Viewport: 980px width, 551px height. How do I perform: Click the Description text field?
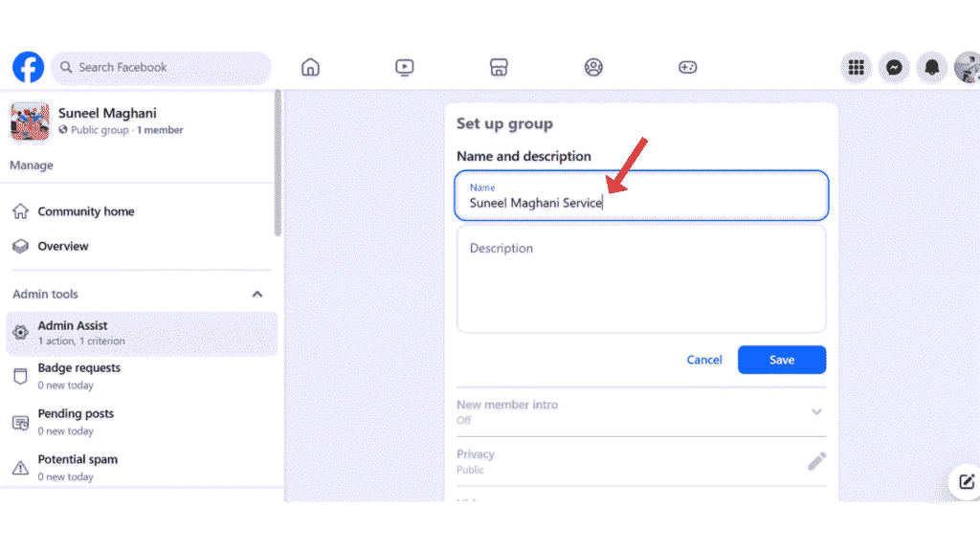pos(641,277)
